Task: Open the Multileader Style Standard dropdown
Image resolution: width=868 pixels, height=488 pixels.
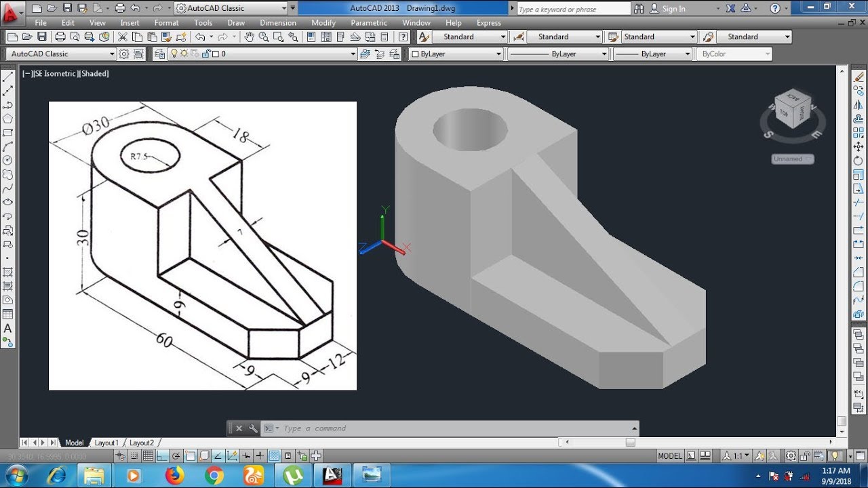Action: [x=754, y=37]
